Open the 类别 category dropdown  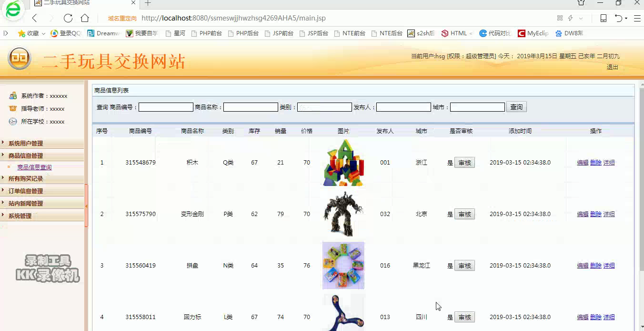(324, 107)
